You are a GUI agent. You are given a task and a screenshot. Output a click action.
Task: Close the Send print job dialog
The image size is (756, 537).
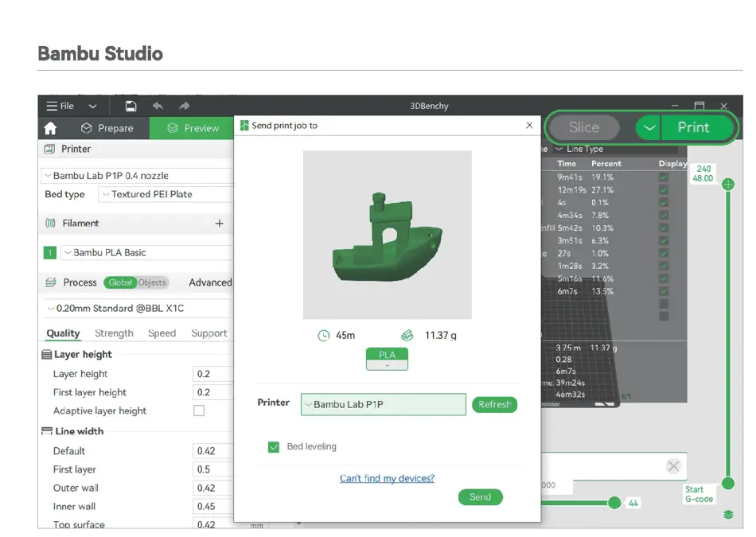click(529, 126)
